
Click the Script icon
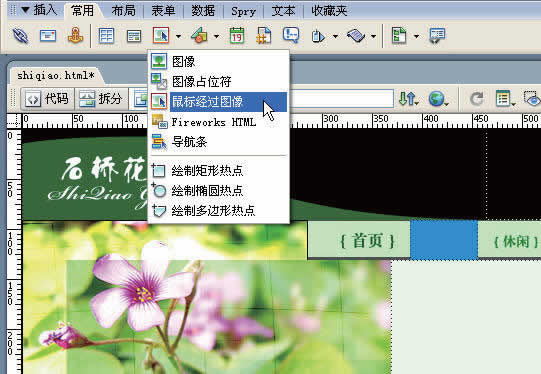[356, 36]
